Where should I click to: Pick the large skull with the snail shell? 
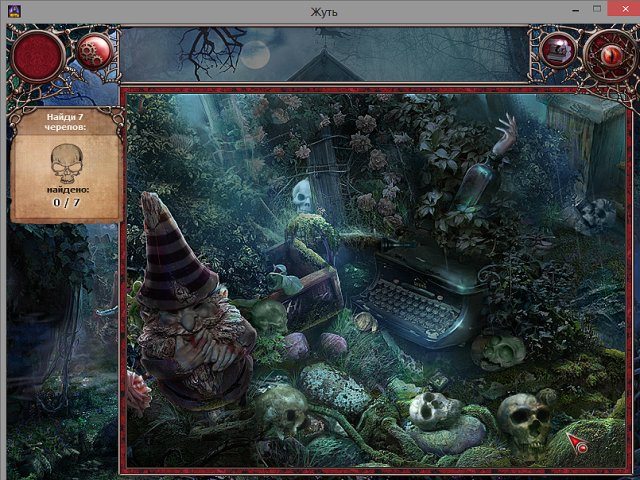pos(524,420)
